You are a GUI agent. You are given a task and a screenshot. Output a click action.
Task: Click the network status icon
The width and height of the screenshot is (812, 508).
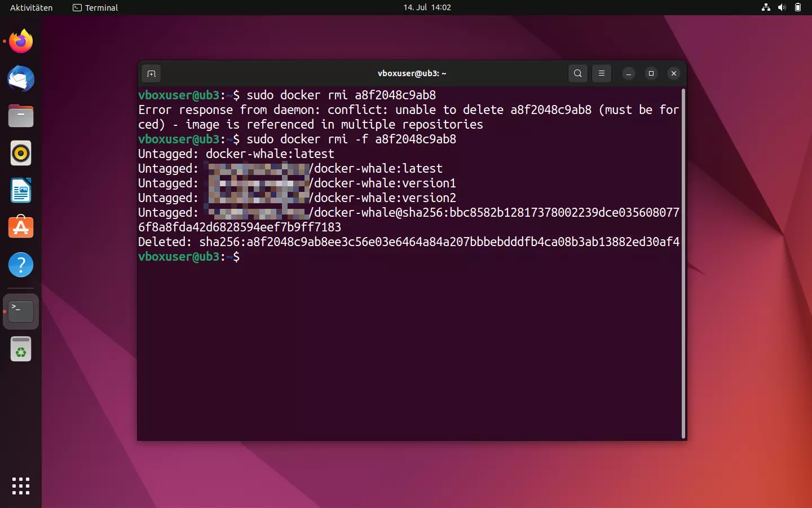pos(765,7)
